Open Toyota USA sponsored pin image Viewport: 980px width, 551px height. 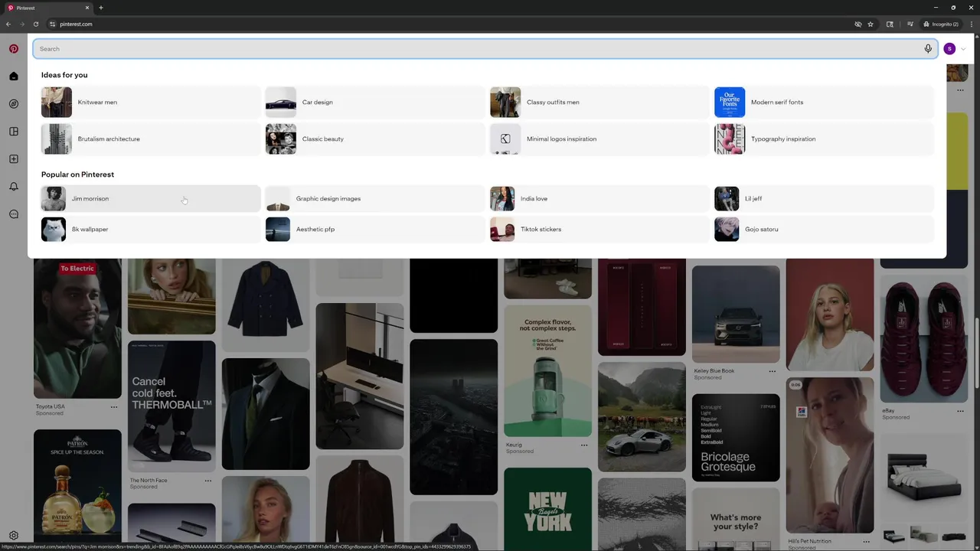pos(77,328)
